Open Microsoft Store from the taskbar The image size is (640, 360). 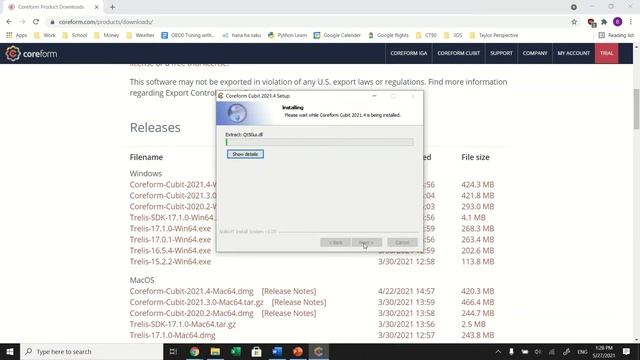tap(256, 351)
